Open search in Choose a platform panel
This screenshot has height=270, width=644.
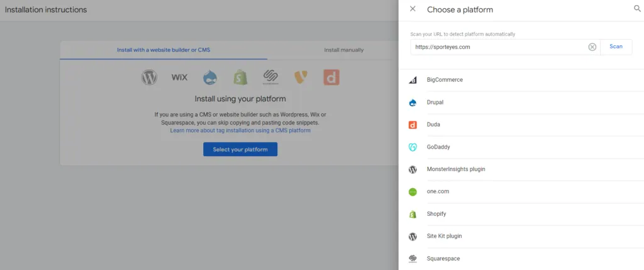(x=638, y=9)
